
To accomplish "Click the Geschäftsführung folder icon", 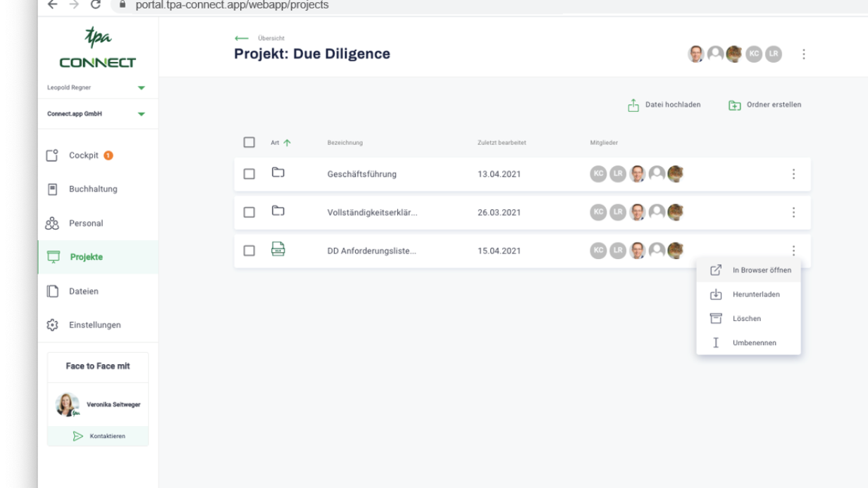I will 278,173.
